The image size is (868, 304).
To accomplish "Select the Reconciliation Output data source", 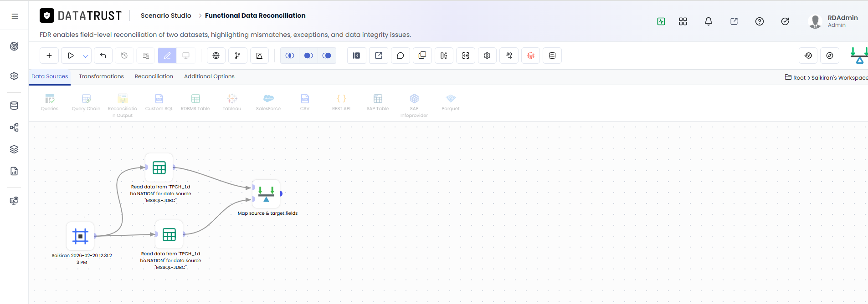I will click(x=123, y=106).
